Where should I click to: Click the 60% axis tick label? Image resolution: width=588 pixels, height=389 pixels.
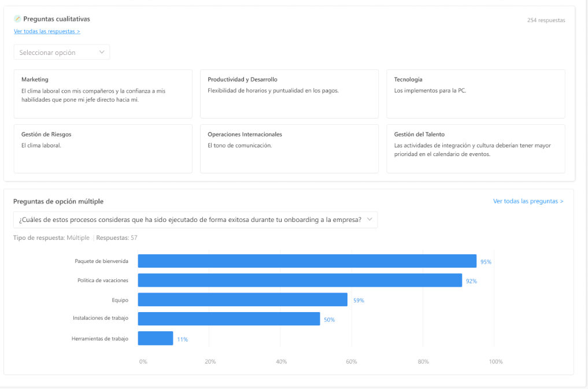[352, 362]
